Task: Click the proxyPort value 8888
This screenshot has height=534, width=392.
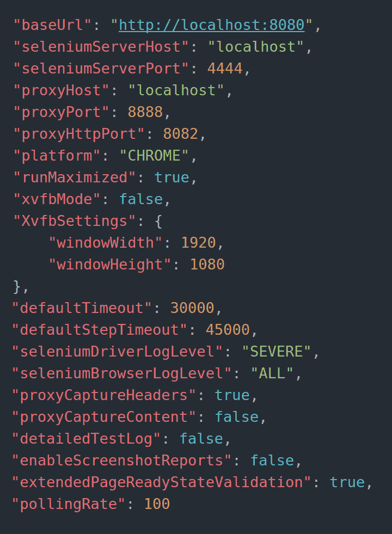Action: (x=145, y=112)
